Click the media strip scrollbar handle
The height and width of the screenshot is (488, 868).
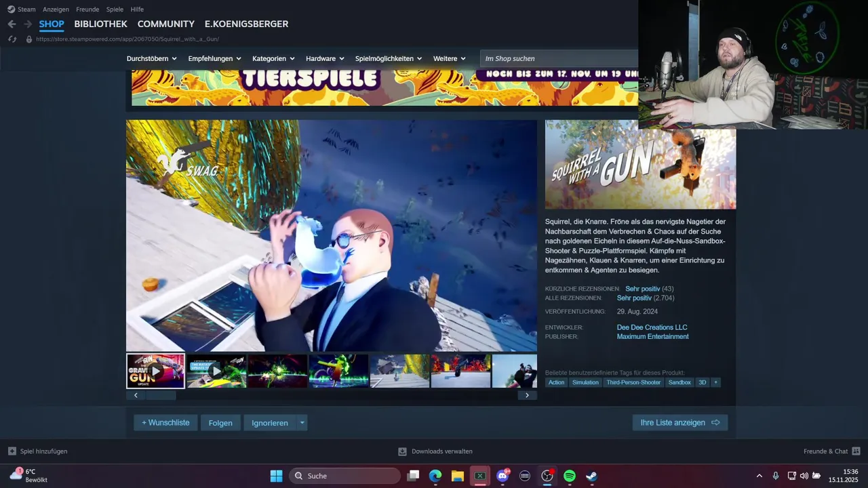point(161,395)
